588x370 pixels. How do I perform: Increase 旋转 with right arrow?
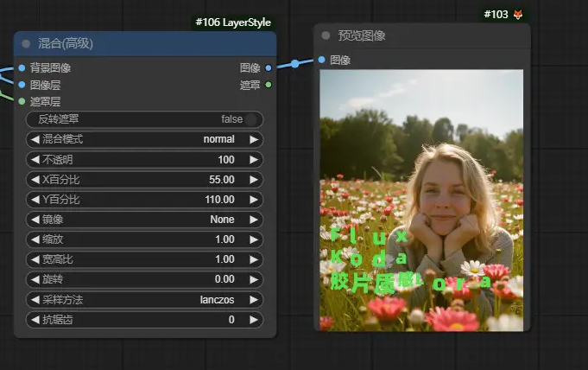click(254, 279)
